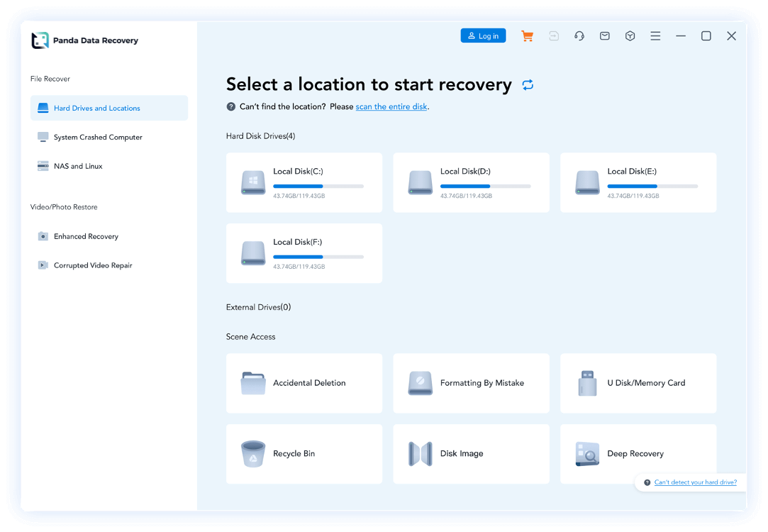Choose the Disk Image scene card
Viewport: 768px width, 532px height.
[x=471, y=454]
